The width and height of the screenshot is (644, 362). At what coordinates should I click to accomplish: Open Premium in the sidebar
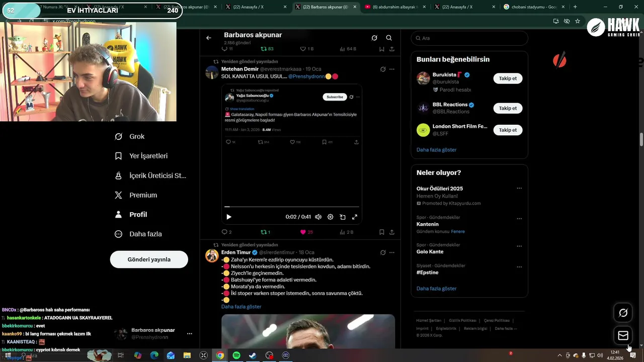[x=136, y=195]
